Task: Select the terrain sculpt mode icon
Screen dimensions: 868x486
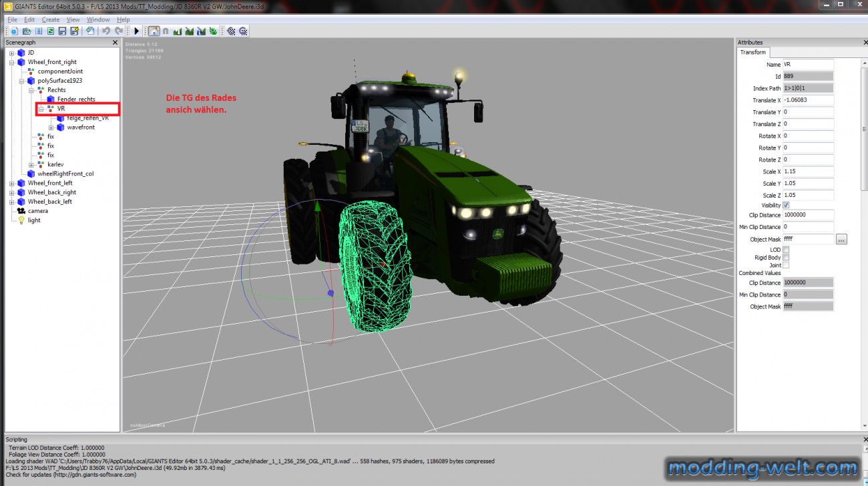Action: pos(178,31)
